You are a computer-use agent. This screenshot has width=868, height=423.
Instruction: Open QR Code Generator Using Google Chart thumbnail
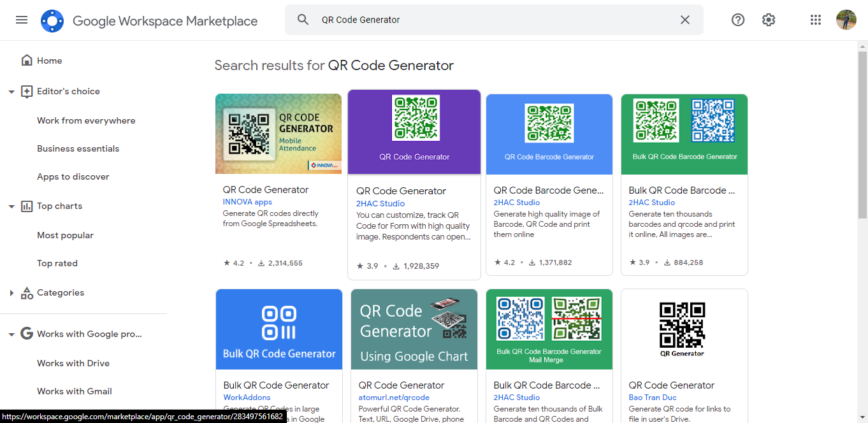click(x=414, y=329)
